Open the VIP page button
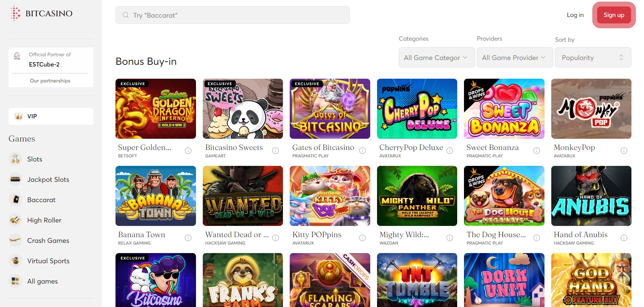The width and height of the screenshot is (644, 307). point(51,116)
